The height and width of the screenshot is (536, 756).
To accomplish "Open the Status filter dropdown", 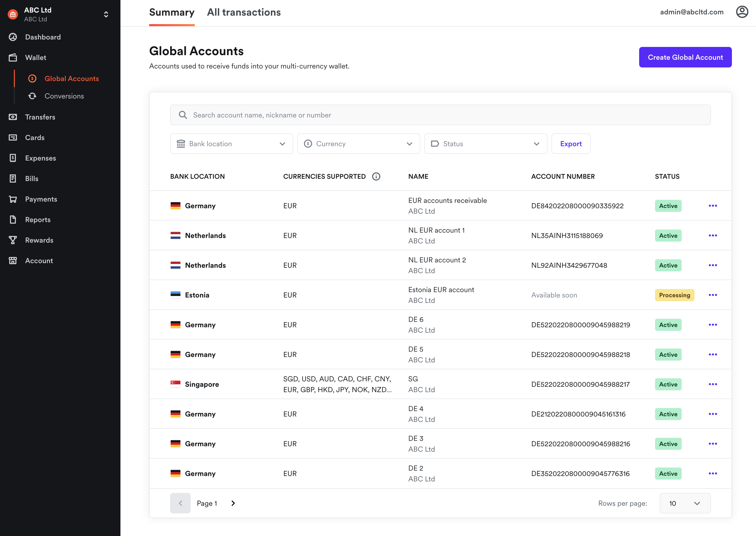I will coord(485,144).
